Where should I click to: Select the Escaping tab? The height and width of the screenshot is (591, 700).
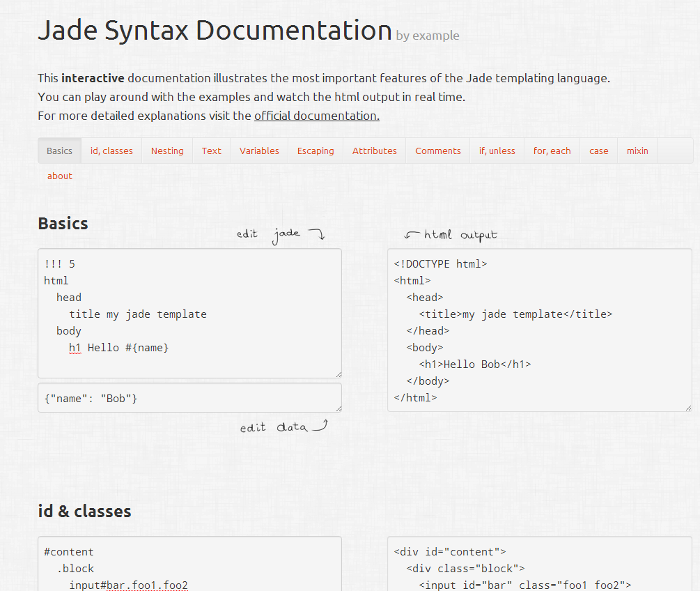316,151
